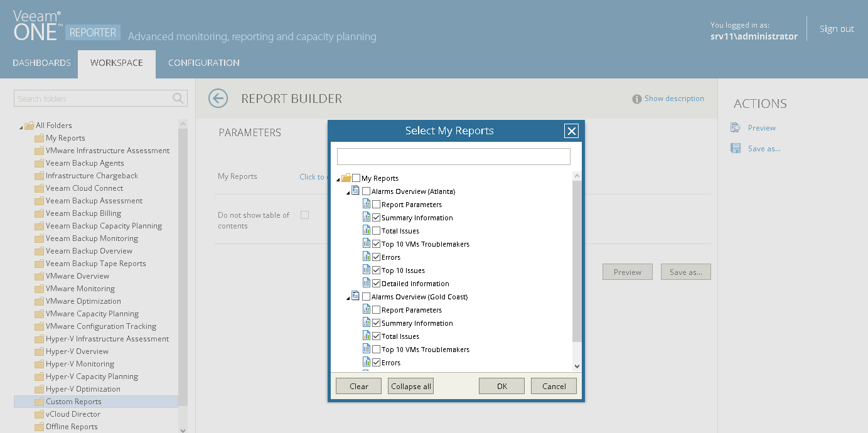Viewport: 868px width, 433px height.
Task: Click the Sign out link
Action: pyautogui.click(x=837, y=29)
